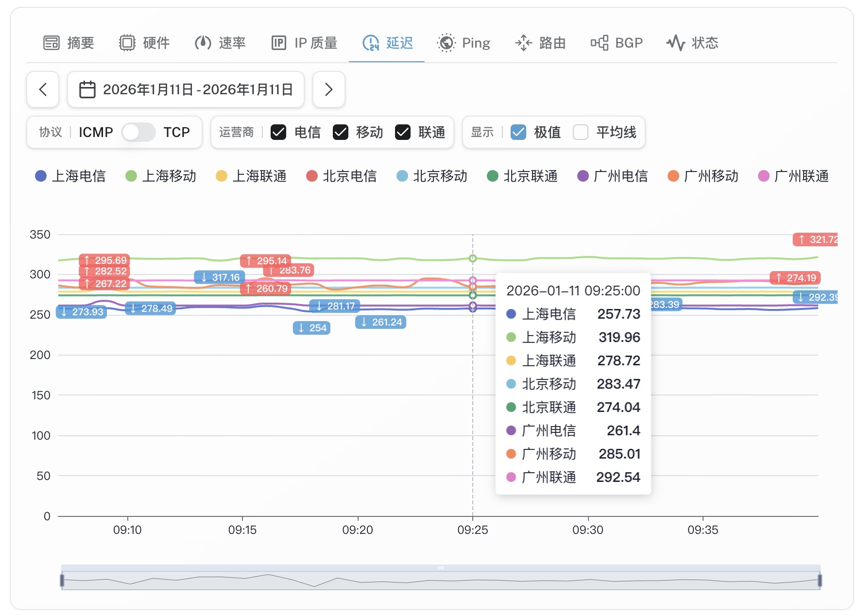Viewport: 860px width, 616px height.
Task: Toggle the 广州电信 legend series
Action: [x=613, y=176]
